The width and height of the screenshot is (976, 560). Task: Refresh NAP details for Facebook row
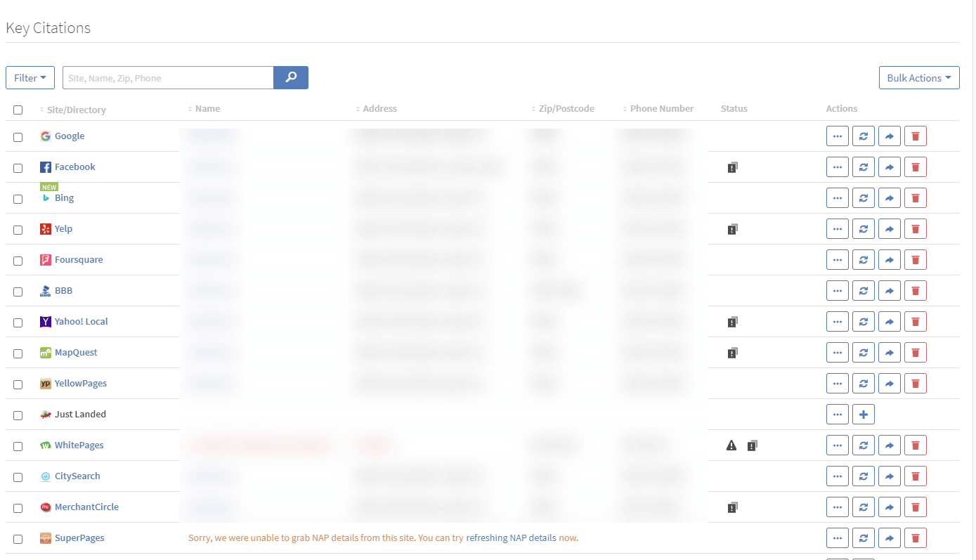863,167
